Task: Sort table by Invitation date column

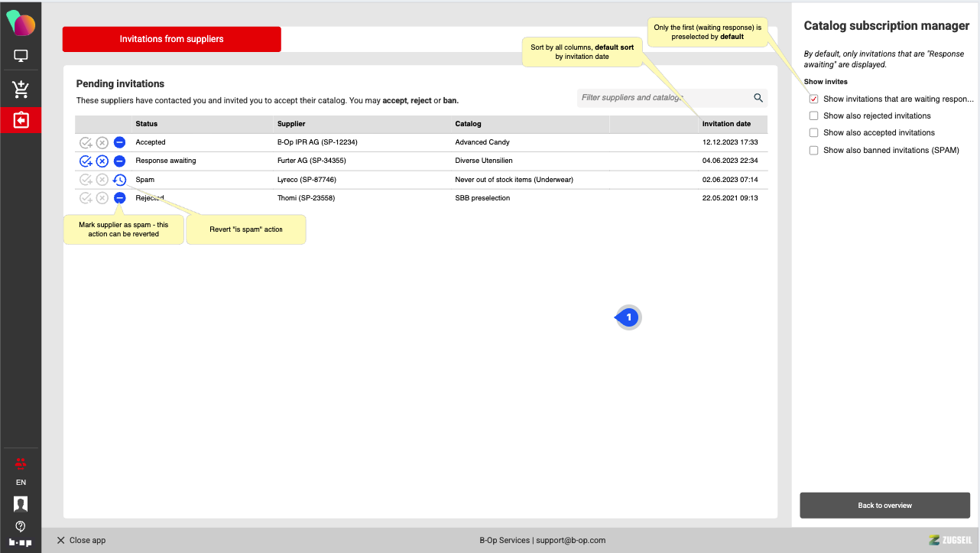Action: pos(726,124)
